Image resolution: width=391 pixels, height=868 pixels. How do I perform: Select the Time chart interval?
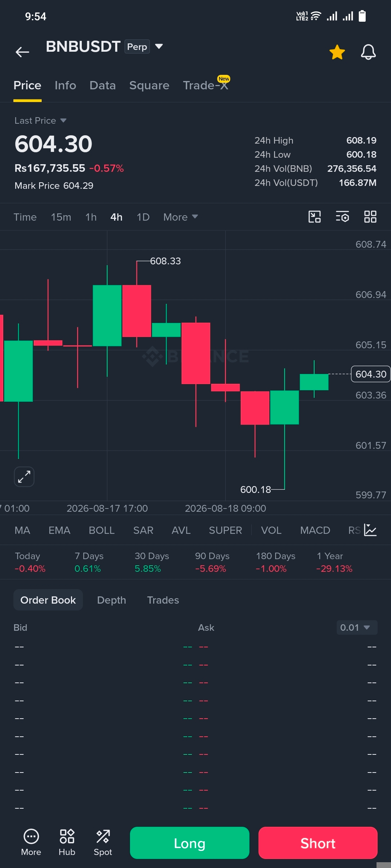(25, 217)
